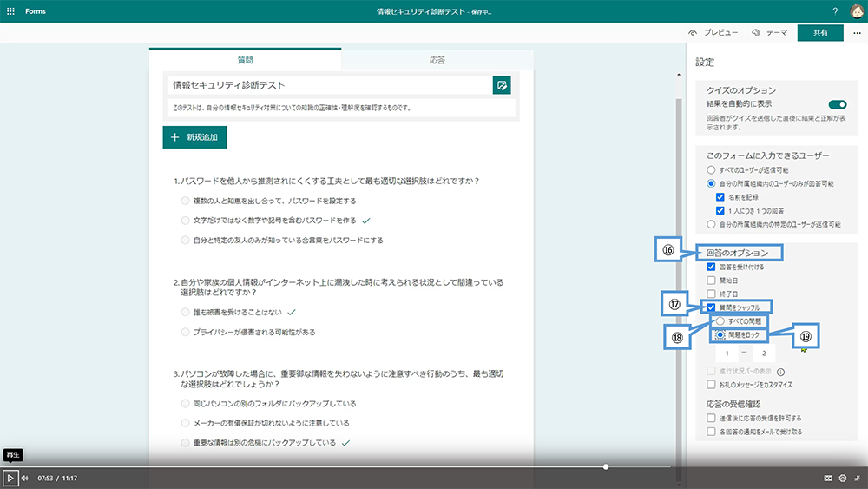Click the プレビュー label in the toolbar
Screen dimensions: 868x489
click(720, 33)
